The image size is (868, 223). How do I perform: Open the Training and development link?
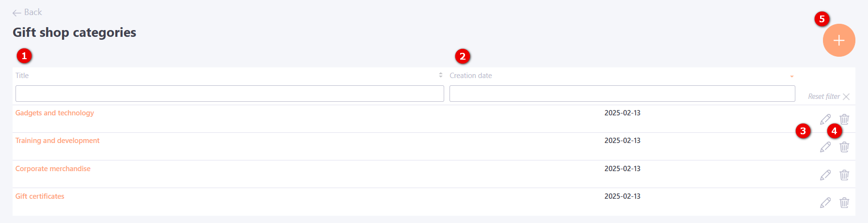57,141
